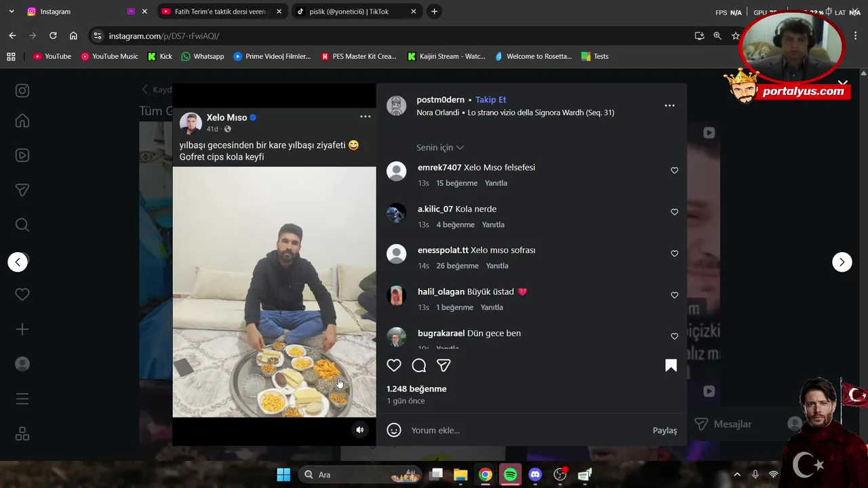
Task: Expand the 'Senin için' comment sort dropdown
Action: coord(440,148)
